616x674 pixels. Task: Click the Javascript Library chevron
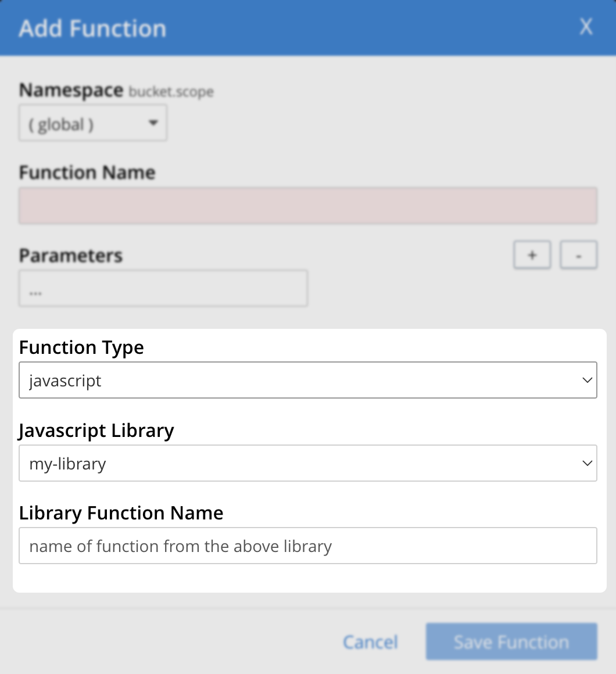point(587,463)
